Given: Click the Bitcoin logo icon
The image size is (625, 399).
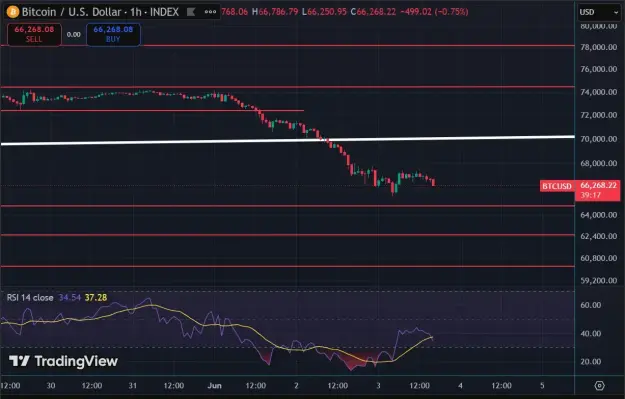Looking at the screenshot, I should click(13, 12).
